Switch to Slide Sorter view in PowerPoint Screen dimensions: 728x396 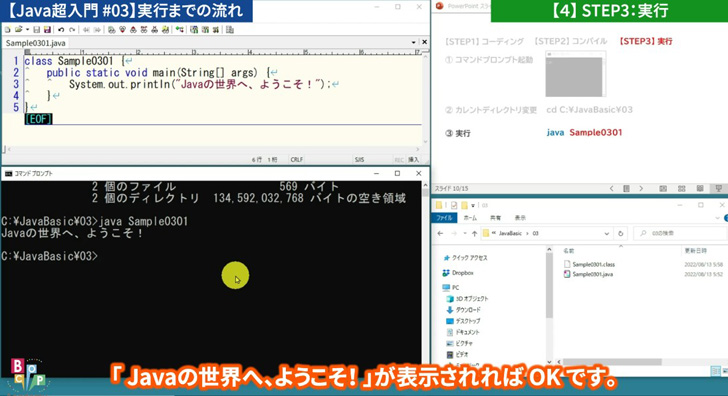(682, 188)
